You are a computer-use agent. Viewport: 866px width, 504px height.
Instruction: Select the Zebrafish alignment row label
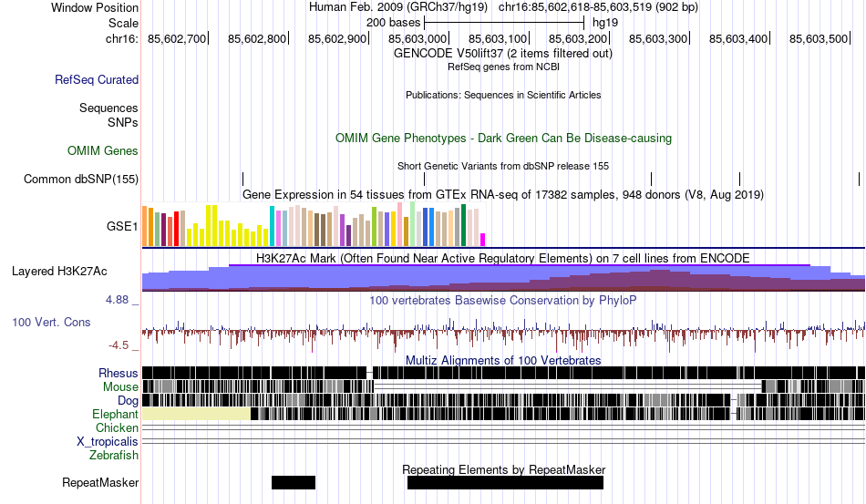[x=114, y=456]
